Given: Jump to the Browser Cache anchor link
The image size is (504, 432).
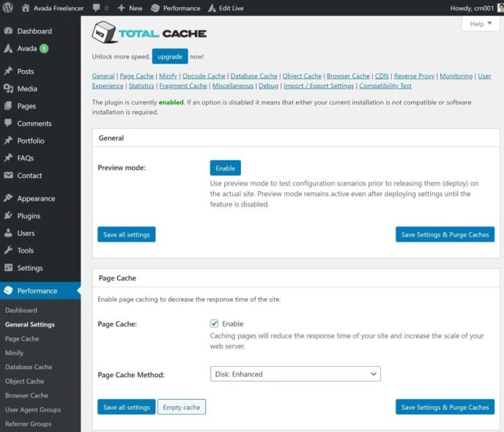Looking at the screenshot, I should point(348,76).
